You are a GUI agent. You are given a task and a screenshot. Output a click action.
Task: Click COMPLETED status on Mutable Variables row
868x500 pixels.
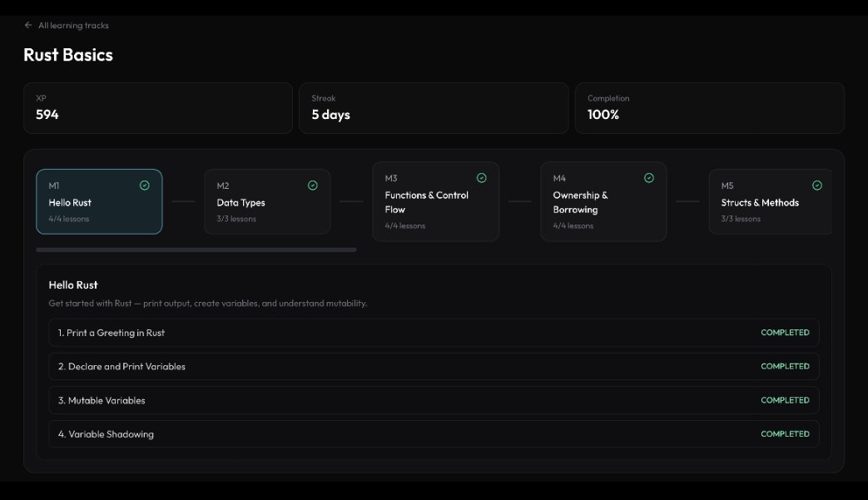(785, 400)
